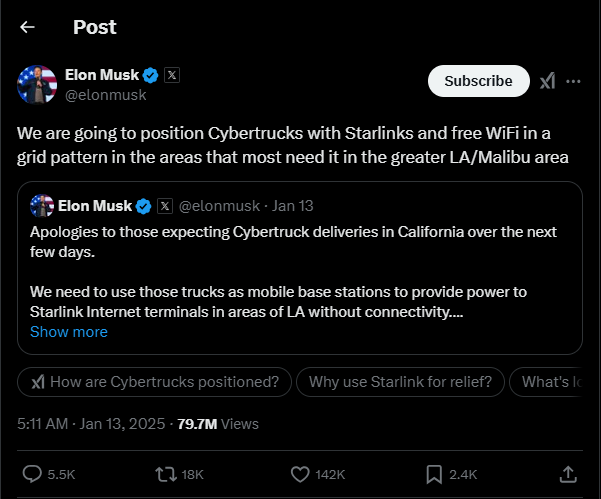Click the partially visible 'What's' suggestion chip
This screenshot has height=499, width=601.
547,382
